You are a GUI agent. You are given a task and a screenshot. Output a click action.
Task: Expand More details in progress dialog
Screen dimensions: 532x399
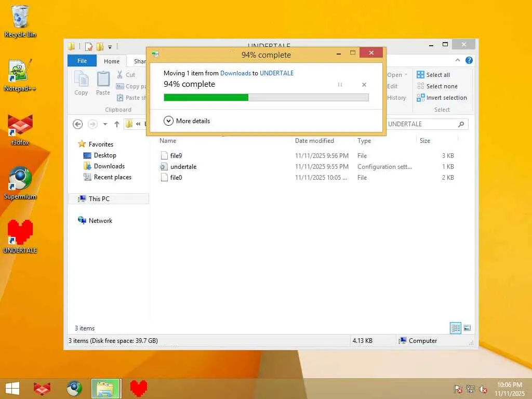coord(187,121)
